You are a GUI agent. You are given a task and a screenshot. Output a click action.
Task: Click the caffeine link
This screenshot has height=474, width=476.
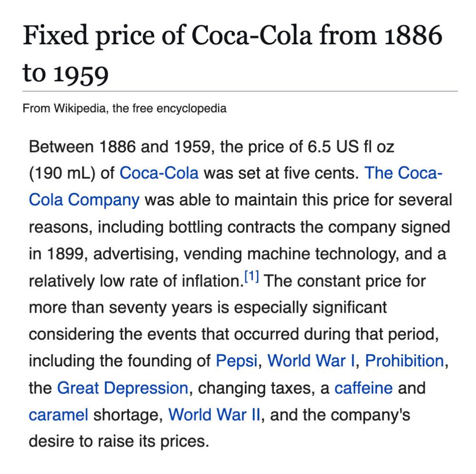point(363,388)
